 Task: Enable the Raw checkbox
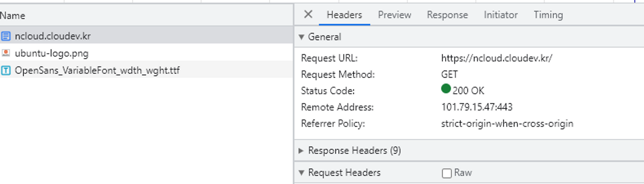click(x=447, y=173)
